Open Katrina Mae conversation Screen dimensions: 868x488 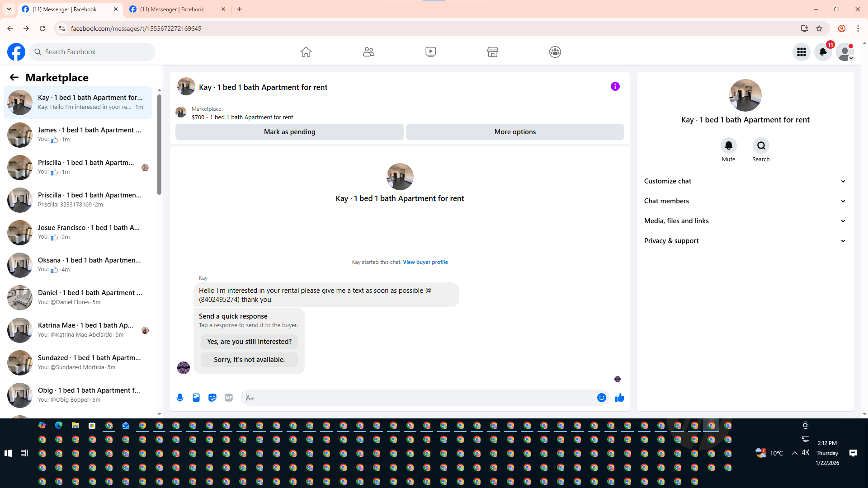pyautogui.click(x=78, y=330)
